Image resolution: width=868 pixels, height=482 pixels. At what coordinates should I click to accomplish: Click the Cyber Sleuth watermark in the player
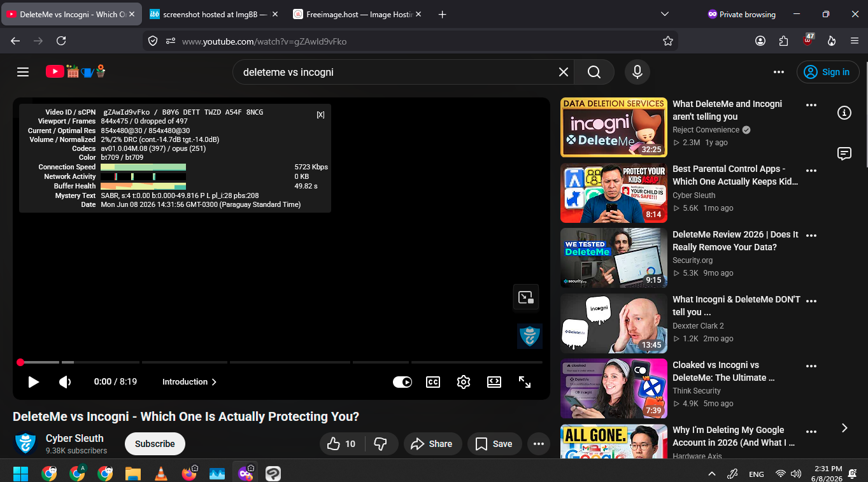pos(530,336)
